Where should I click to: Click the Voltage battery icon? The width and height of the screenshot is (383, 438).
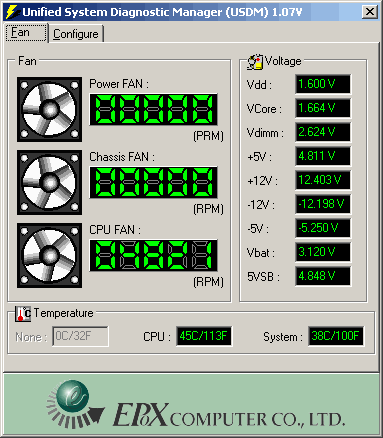point(255,62)
